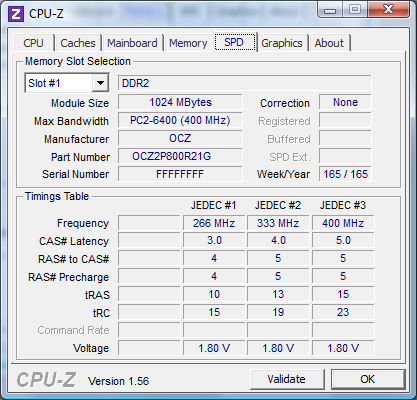Click the 333 MHz frequency cell
Image resolution: width=417 pixels, height=400 pixels.
coord(278,223)
